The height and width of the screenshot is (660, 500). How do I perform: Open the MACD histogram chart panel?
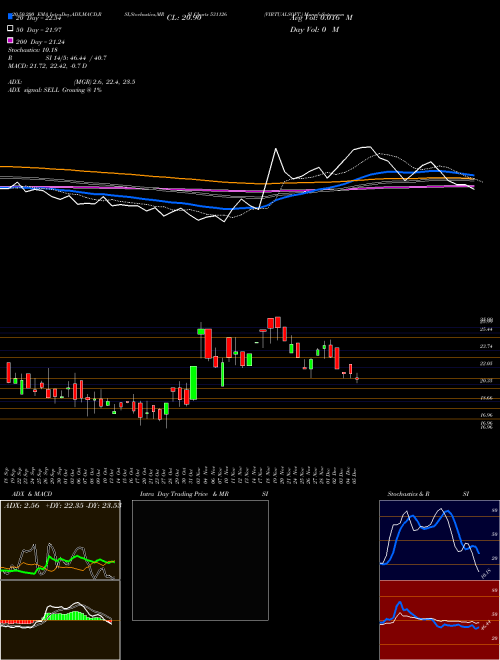pos(60,620)
